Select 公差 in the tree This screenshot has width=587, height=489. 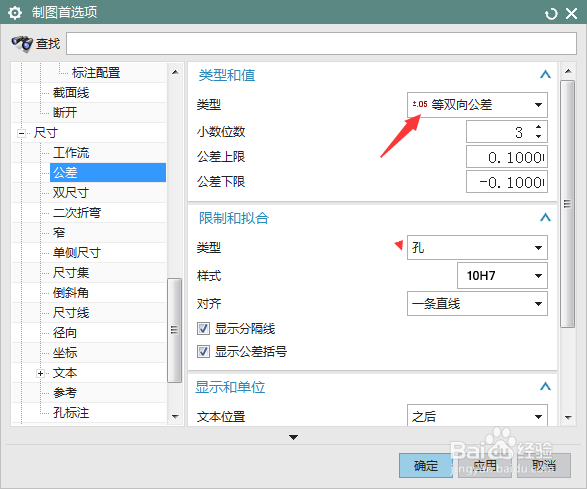click(108, 173)
